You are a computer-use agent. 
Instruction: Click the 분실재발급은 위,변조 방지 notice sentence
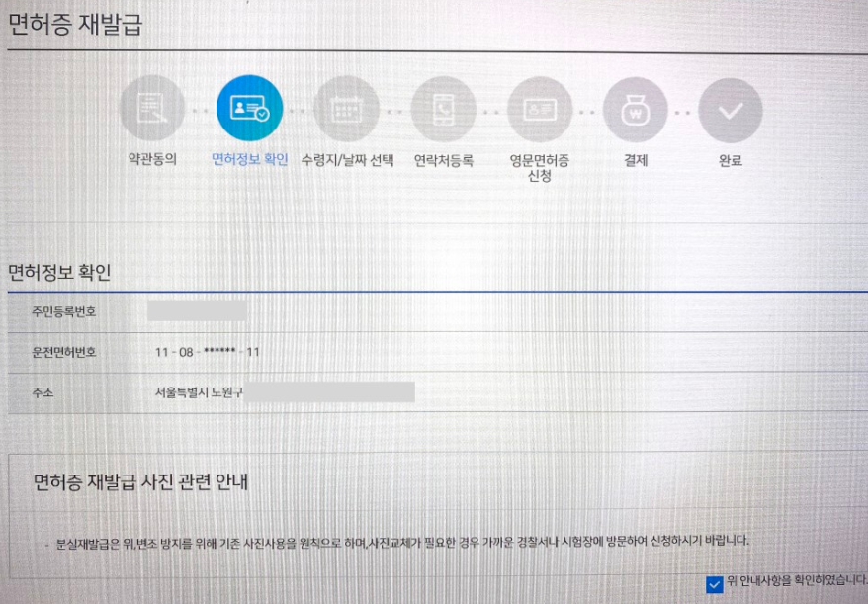click(402, 542)
